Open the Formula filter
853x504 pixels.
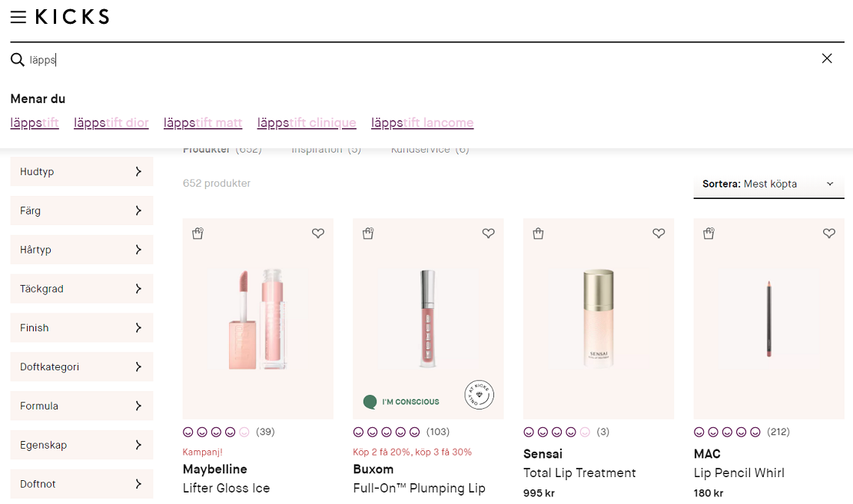[x=81, y=406]
